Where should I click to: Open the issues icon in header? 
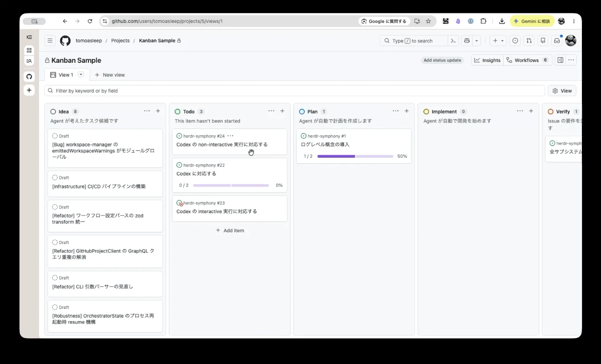coord(515,41)
